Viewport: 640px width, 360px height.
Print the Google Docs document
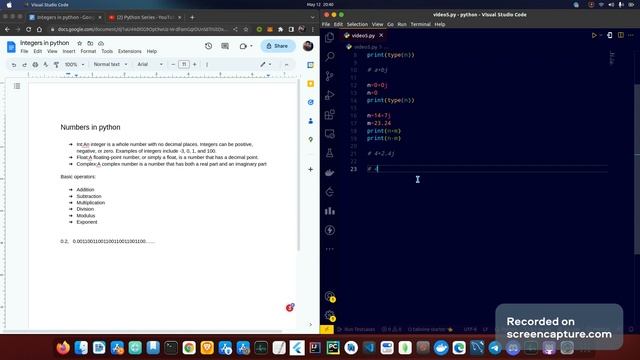[35, 64]
